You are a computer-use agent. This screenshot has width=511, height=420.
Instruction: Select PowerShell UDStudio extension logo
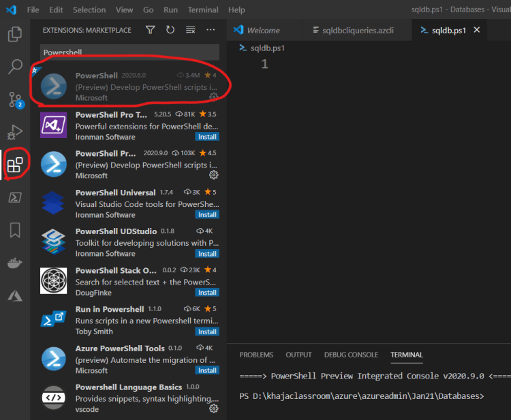pos(53,242)
